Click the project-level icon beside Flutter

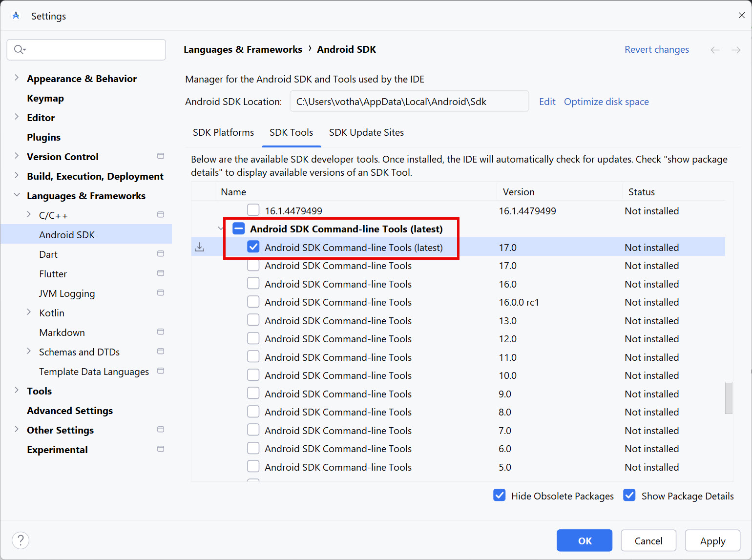[161, 273]
